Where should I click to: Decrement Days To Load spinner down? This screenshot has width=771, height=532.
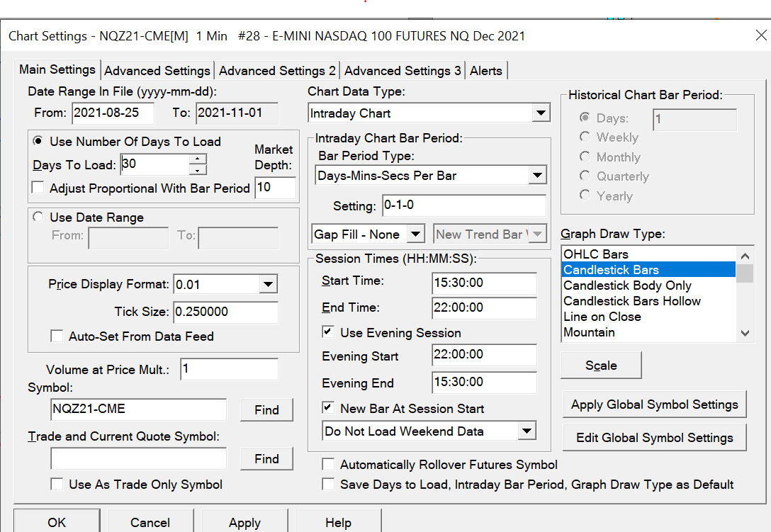198,170
